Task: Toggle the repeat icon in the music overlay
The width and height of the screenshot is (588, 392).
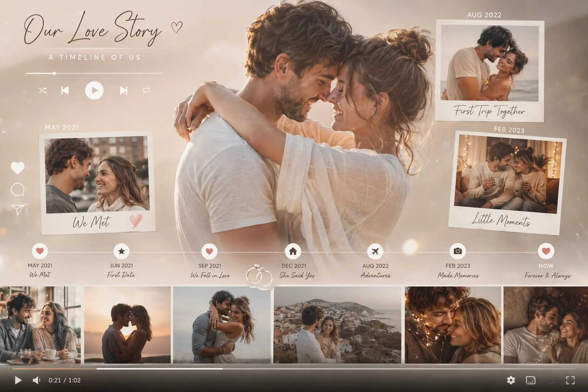Action: coord(146,91)
